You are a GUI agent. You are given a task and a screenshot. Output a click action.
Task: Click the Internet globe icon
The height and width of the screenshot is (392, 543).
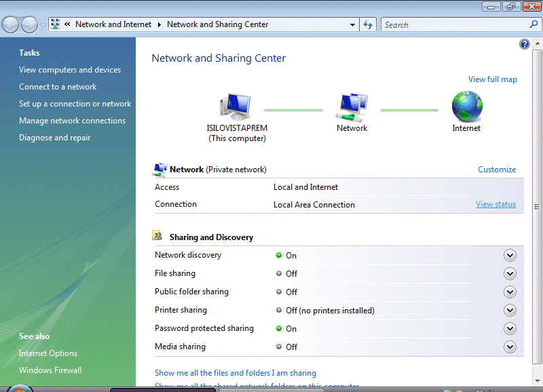click(x=466, y=107)
